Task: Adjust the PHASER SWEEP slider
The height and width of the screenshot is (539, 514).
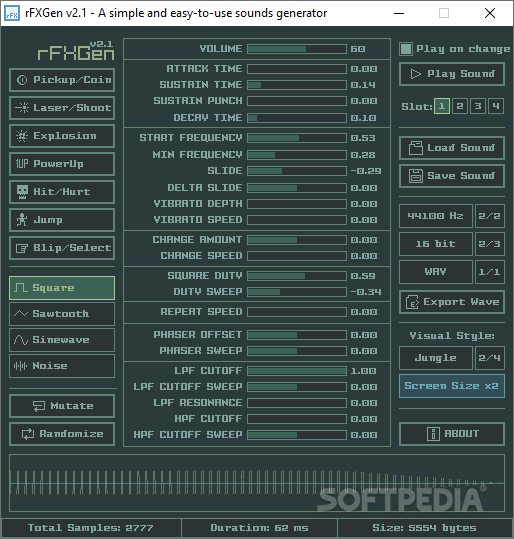Action: tap(297, 351)
